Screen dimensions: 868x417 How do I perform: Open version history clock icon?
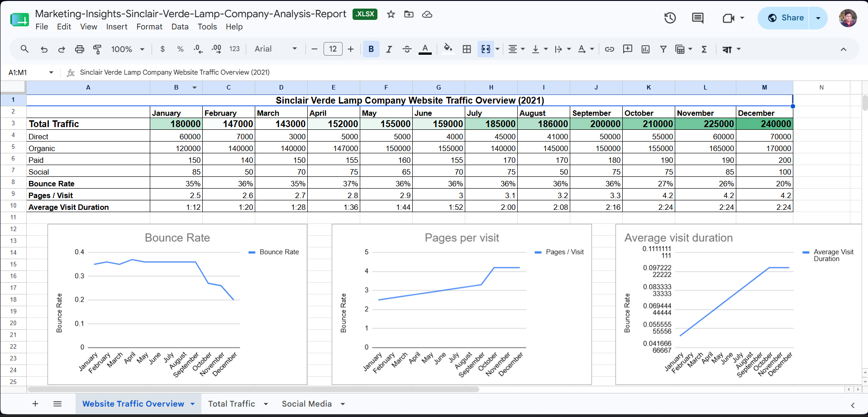click(670, 18)
